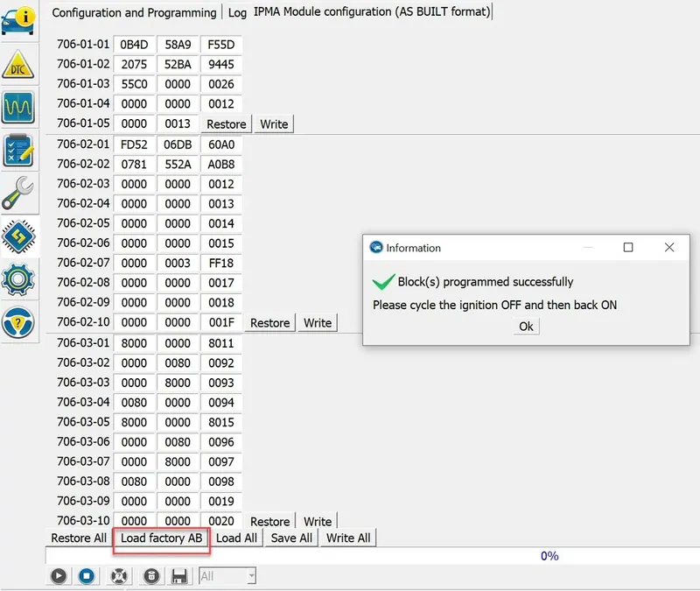Click field 001F in row 706-02-10
700x591 pixels.
click(x=221, y=322)
